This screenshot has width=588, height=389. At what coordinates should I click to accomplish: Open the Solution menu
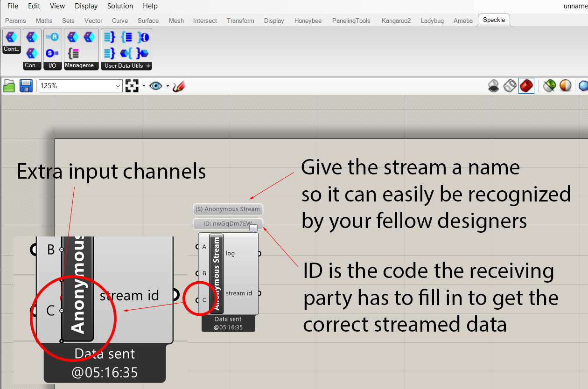(120, 6)
